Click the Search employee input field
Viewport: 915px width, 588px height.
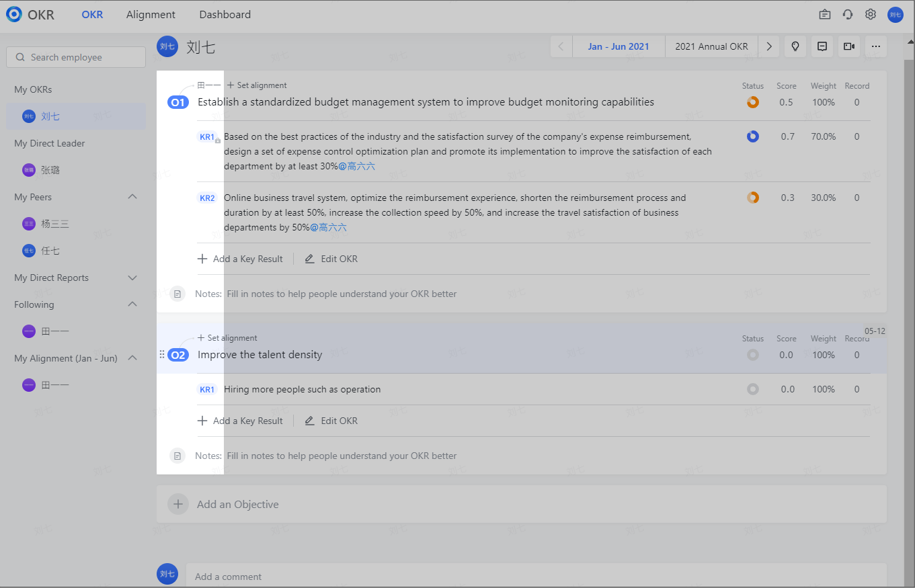tap(75, 57)
